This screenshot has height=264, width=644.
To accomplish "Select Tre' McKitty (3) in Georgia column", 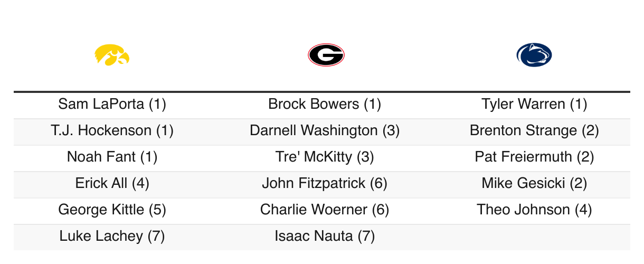I will [325, 157].
